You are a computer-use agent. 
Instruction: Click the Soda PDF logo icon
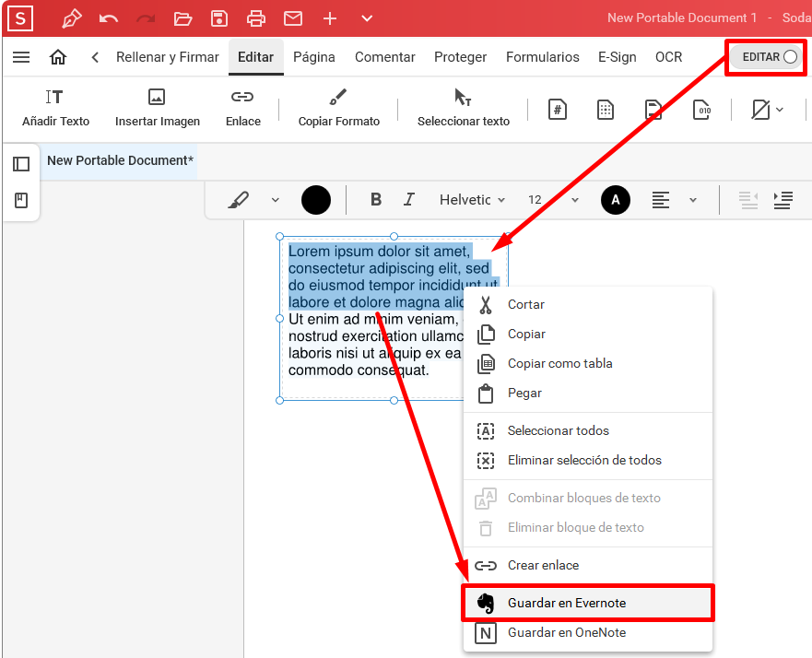(20, 18)
